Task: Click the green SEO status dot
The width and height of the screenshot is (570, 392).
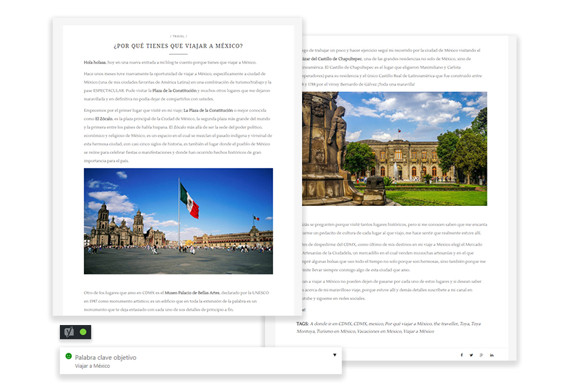Action: click(x=83, y=331)
